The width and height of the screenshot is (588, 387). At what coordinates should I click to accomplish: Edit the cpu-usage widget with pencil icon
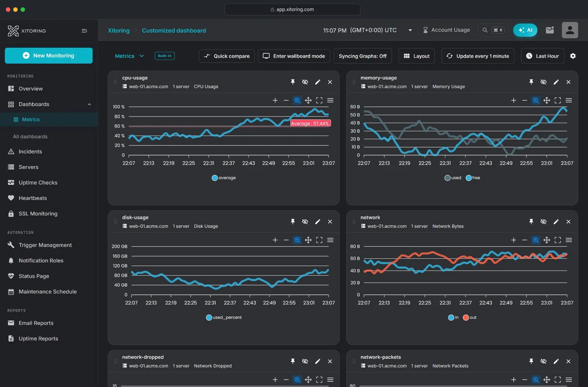pos(318,82)
